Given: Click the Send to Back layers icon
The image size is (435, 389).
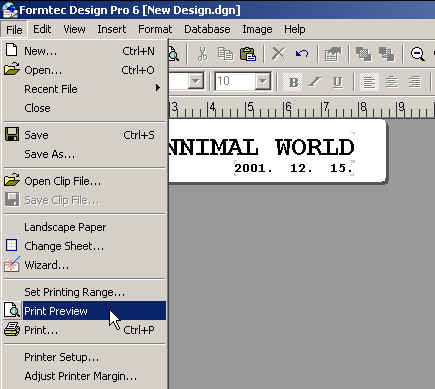Looking at the screenshot, I should (x=386, y=54).
